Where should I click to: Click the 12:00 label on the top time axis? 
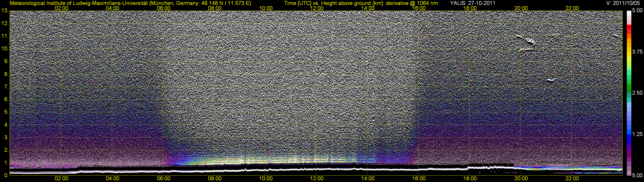(x=317, y=8)
